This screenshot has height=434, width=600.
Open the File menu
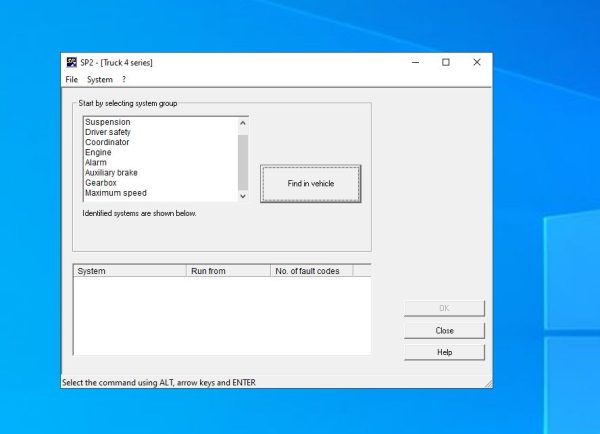tap(72, 80)
